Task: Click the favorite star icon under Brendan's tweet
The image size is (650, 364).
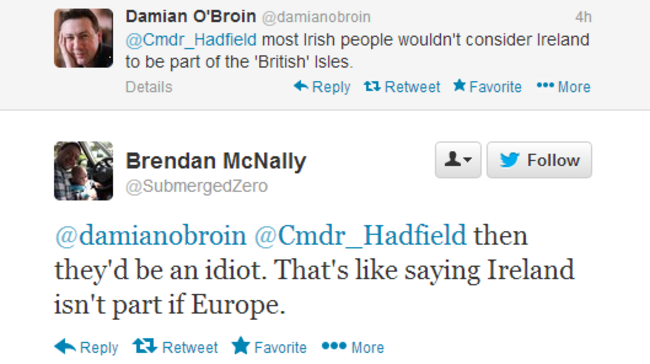Action: (241, 345)
